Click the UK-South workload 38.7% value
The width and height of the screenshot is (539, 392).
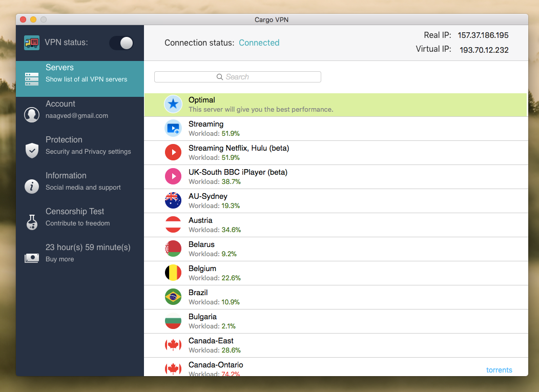[x=231, y=181]
